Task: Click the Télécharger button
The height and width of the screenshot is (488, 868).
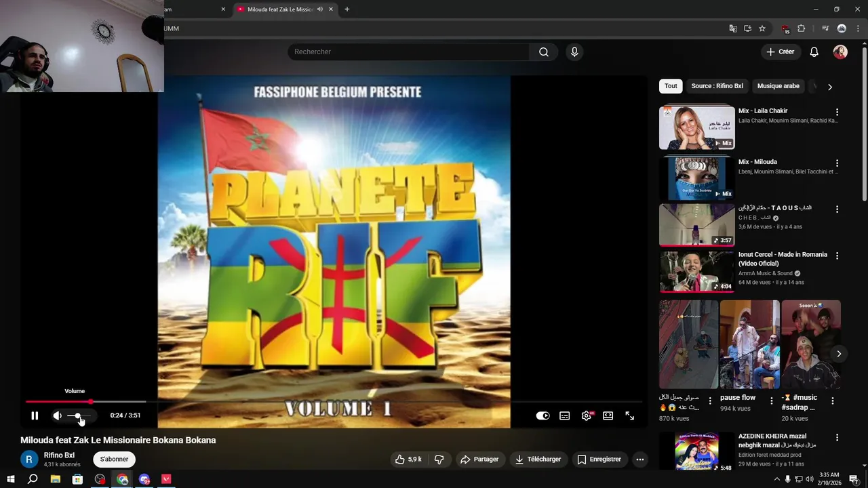Action: (x=538, y=459)
